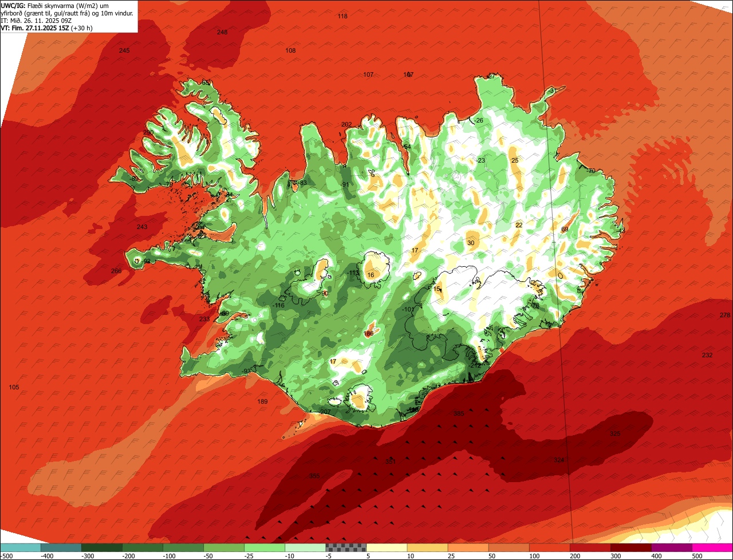
Task: Click the light green swatch between -25 and -10
Action: pos(265,547)
